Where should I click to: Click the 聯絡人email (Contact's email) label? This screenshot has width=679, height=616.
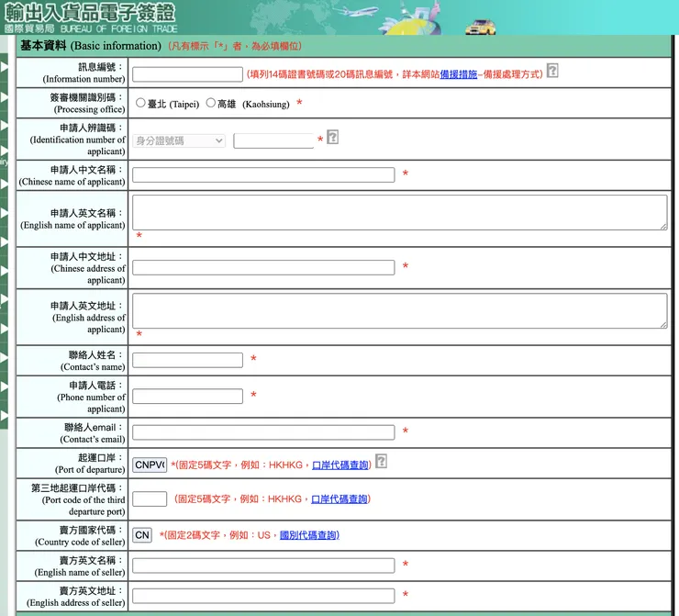click(x=93, y=433)
